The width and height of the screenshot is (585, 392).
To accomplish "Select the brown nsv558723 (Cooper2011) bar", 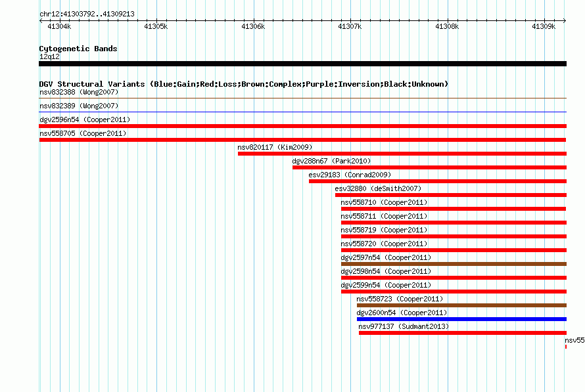I will [x=461, y=305].
